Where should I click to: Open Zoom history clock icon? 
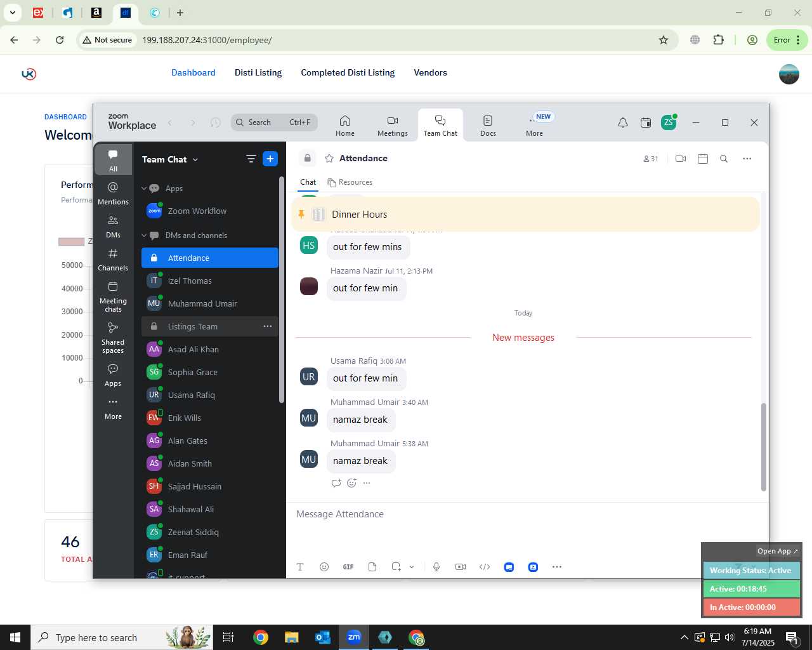(216, 123)
